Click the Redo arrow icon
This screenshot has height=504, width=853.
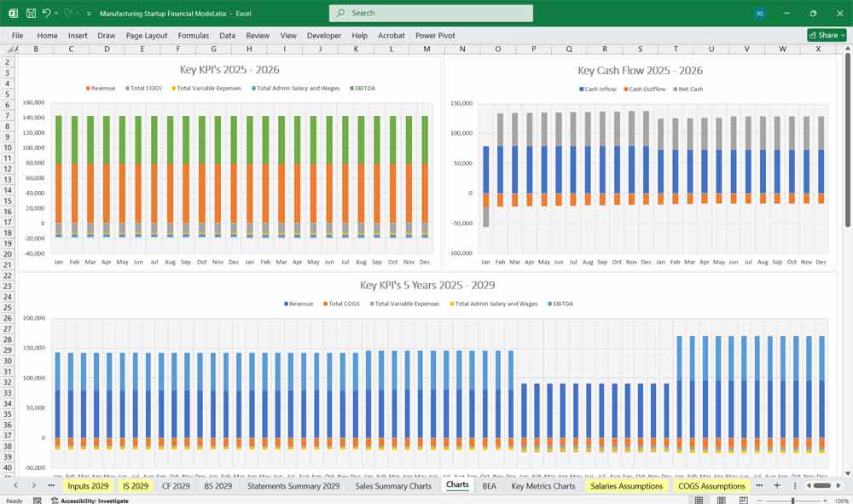tap(67, 14)
